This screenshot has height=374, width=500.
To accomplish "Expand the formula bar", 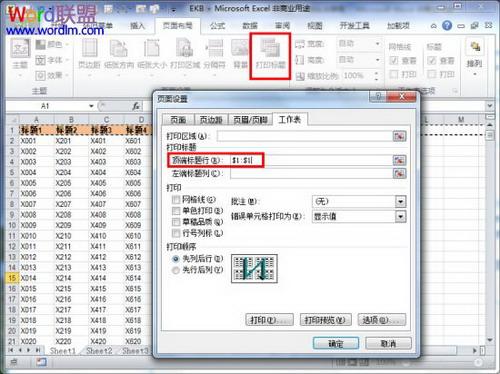I will [489, 106].
